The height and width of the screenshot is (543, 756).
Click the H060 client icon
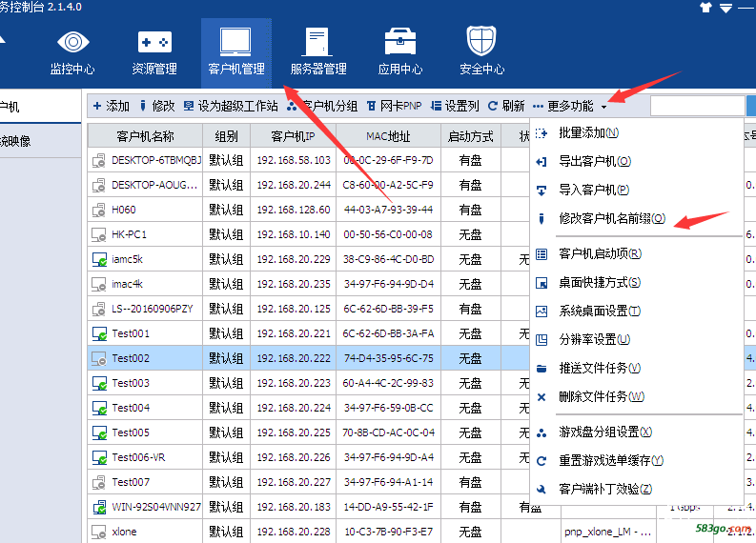tap(99, 210)
